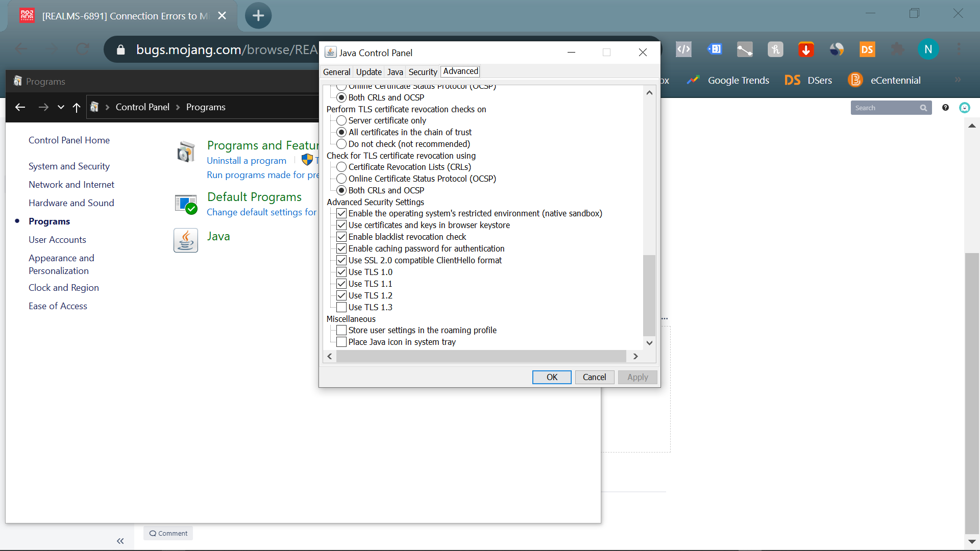Open the browser Extensions puzzle icon
This screenshot has width=980, height=551.
(x=897, y=49)
